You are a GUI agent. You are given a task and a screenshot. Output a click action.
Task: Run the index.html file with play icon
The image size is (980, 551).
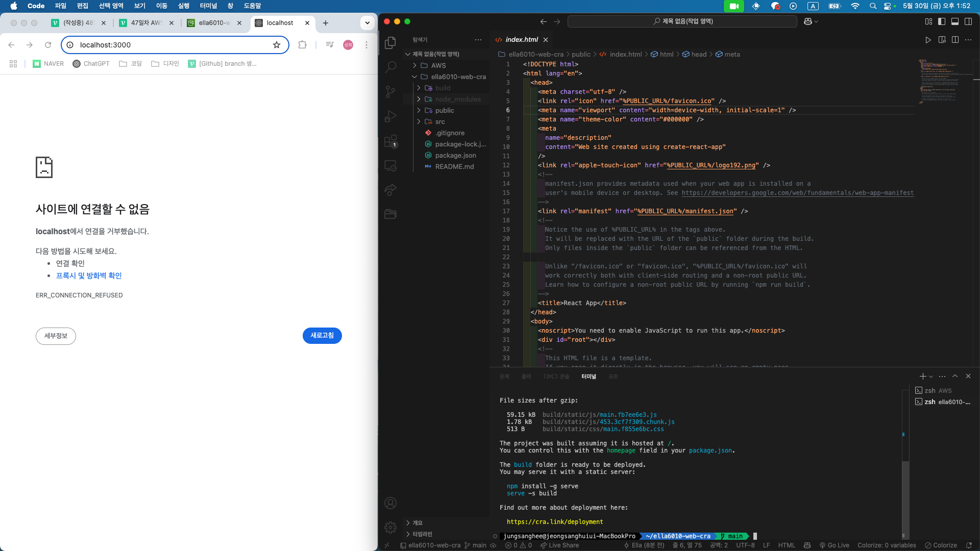(928, 40)
